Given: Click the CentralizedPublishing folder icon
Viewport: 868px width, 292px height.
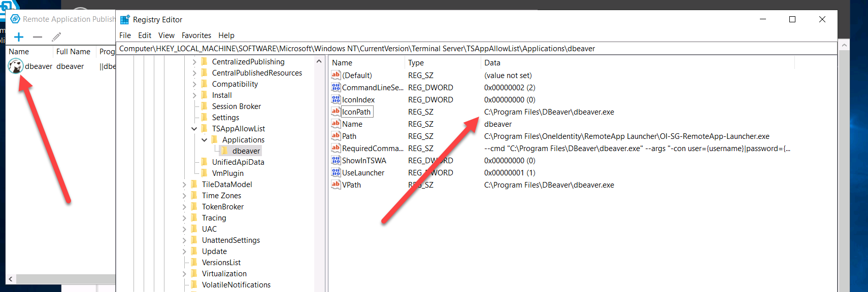Looking at the screenshot, I should pos(204,61).
